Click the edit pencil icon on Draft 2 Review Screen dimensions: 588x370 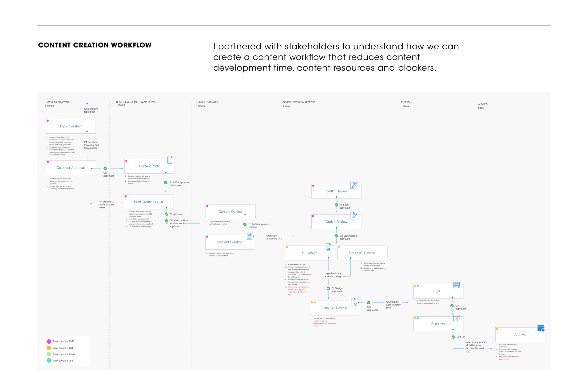[353, 216]
